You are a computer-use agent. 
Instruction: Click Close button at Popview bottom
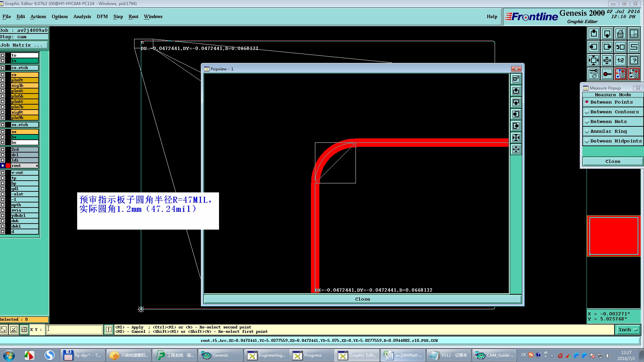(x=363, y=299)
